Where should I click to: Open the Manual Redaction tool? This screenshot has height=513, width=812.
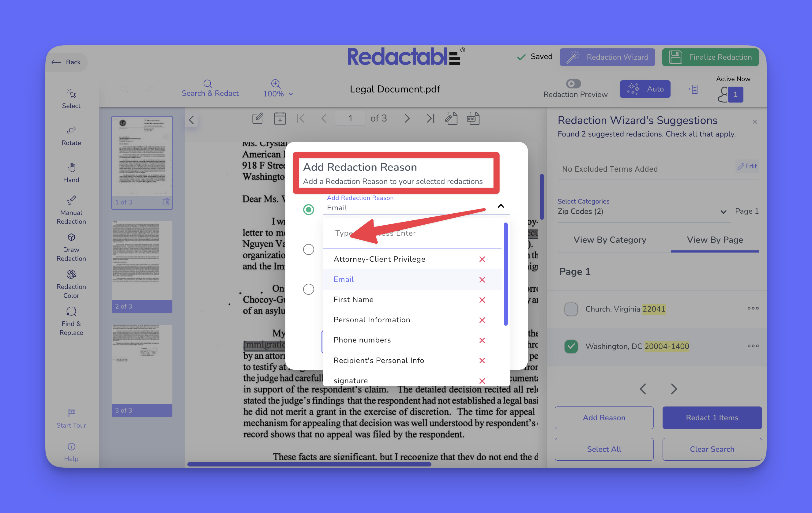[71, 210]
